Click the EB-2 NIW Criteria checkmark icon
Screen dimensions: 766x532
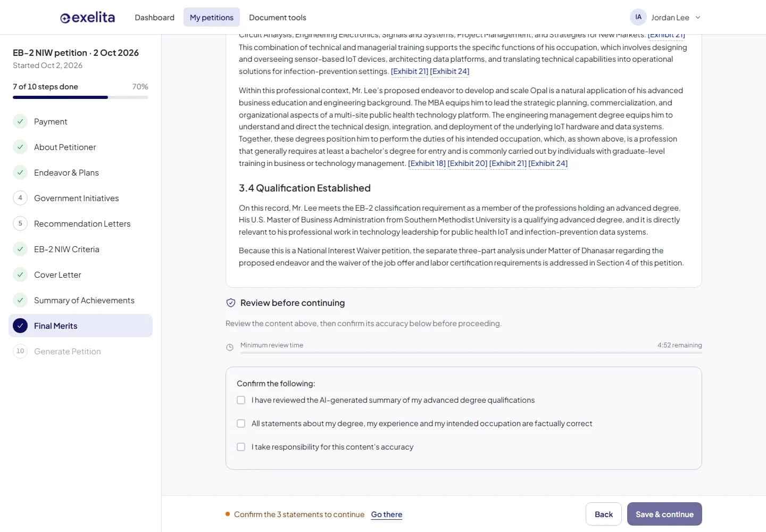pos(20,249)
